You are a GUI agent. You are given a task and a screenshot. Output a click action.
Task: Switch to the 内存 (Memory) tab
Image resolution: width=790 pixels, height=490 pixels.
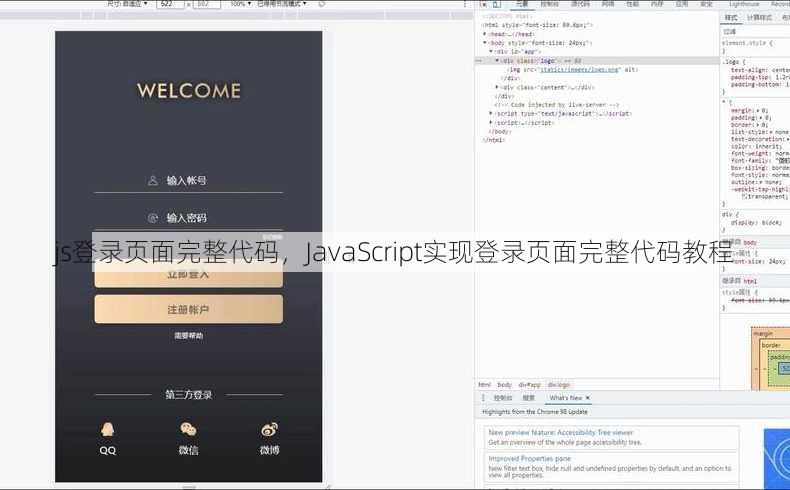click(657, 4)
